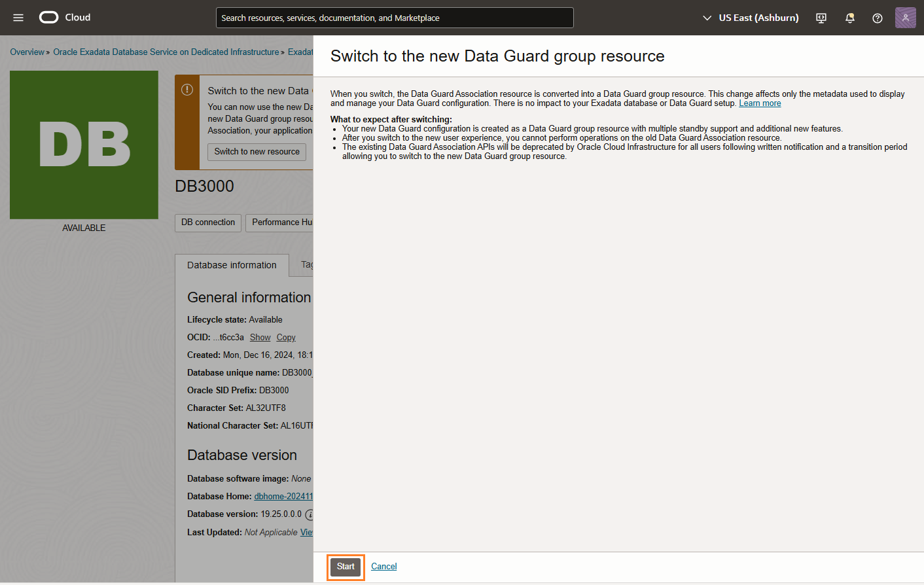Viewport: 924px width, 585px height.
Task: Click the Lifecycle state: Available line
Action: (235, 320)
